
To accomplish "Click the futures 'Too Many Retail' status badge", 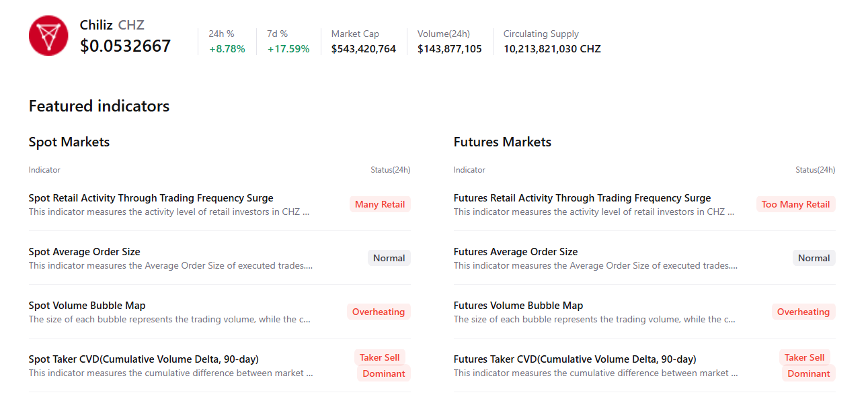I will tap(795, 204).
